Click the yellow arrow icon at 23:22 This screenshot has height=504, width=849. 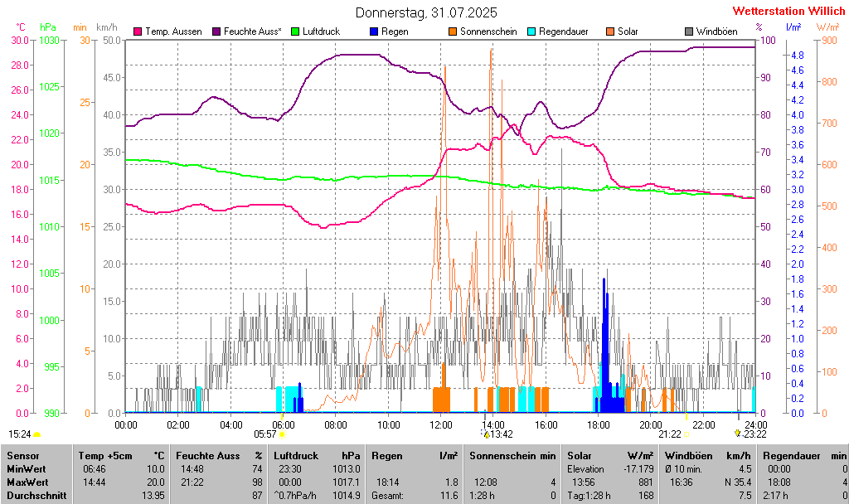737,434
